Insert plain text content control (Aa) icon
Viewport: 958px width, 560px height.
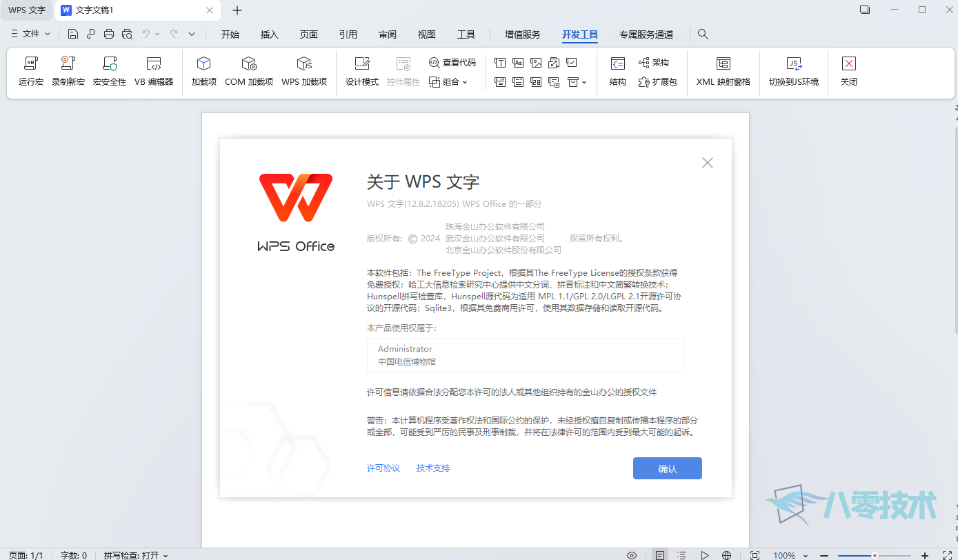518,63
